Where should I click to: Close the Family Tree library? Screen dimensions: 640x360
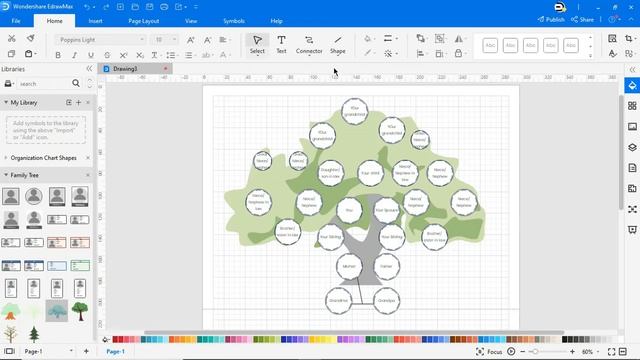[88, 175]
